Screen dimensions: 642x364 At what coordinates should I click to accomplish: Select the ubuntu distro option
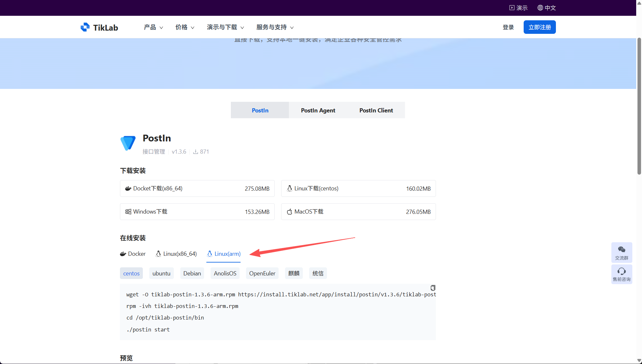161,273
